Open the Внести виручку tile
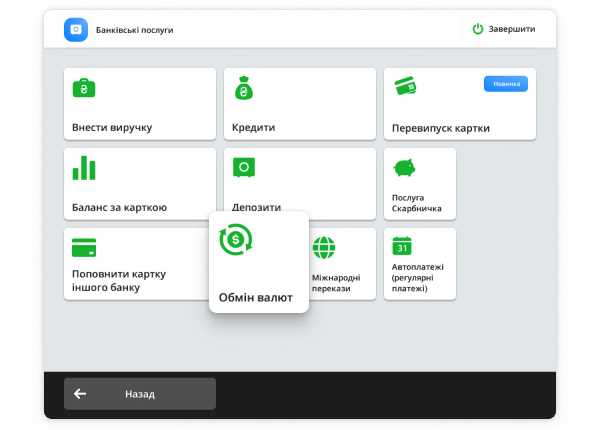 pos(139,104)
